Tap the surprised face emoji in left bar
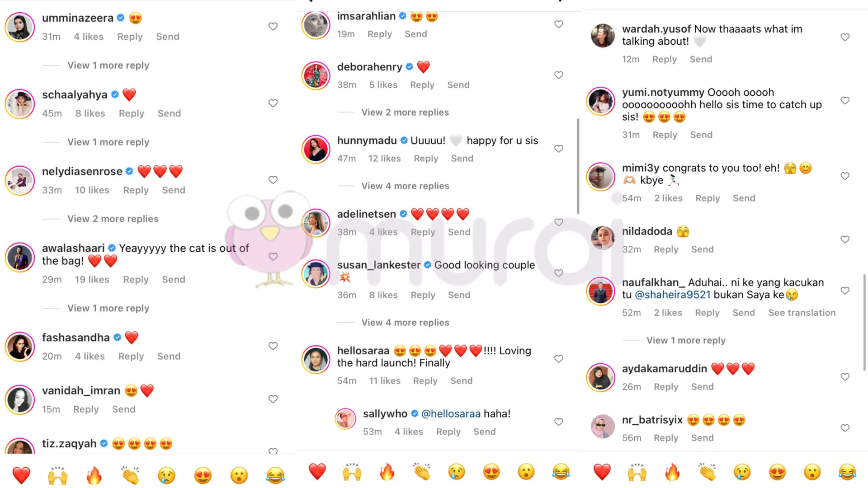Screen dimensions: 868x488 tap(239, 475)
